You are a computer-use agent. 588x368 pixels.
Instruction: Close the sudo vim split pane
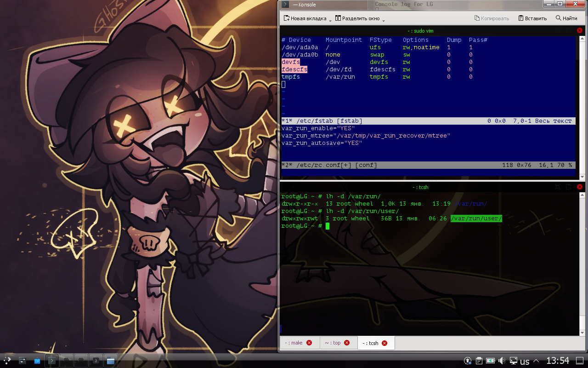coord(580,30)
